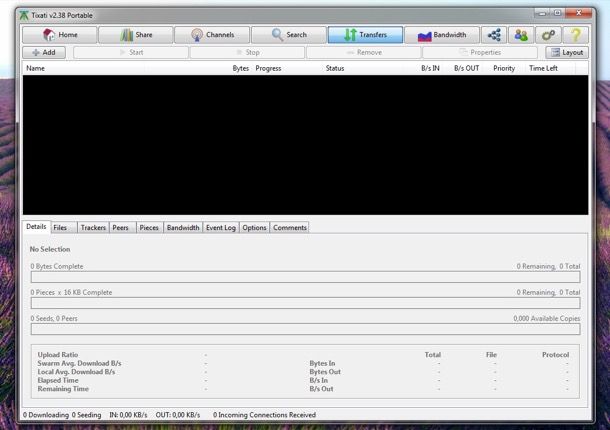Open the Peers tab

point(121,228)
